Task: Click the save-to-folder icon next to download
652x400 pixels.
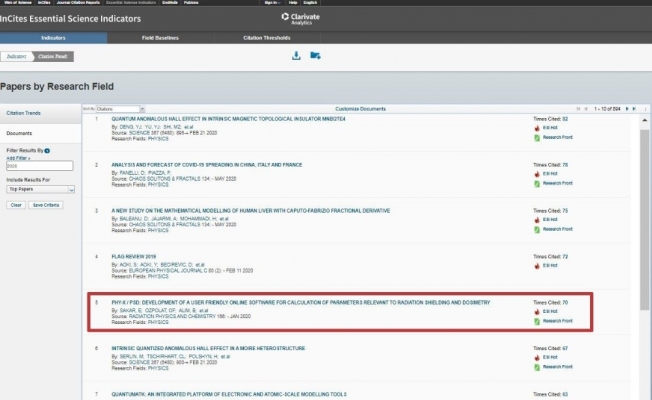Action: coord(315,55)
